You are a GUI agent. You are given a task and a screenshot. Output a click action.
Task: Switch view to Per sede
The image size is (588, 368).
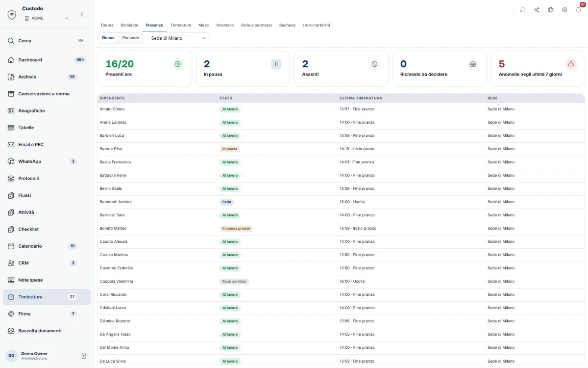pyautogui.click(x=130, y=38)
